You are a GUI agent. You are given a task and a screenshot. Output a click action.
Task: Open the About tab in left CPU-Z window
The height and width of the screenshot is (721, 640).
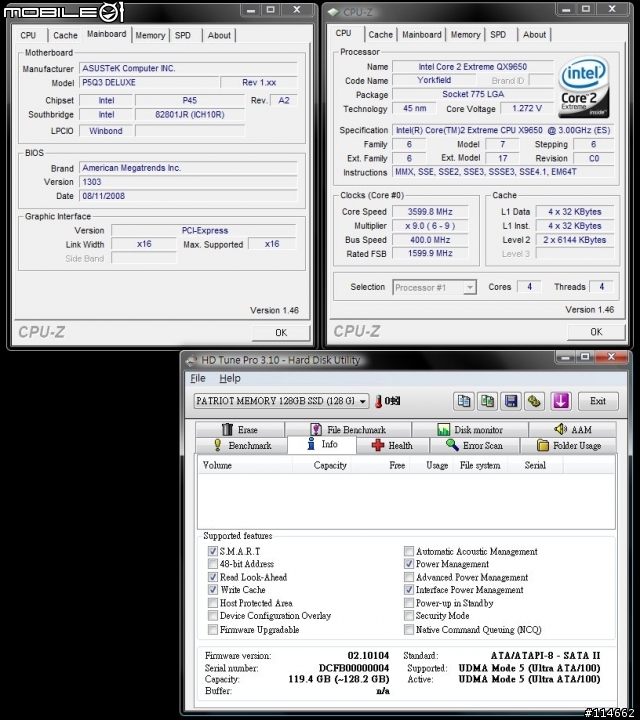[x=219, y=35]
